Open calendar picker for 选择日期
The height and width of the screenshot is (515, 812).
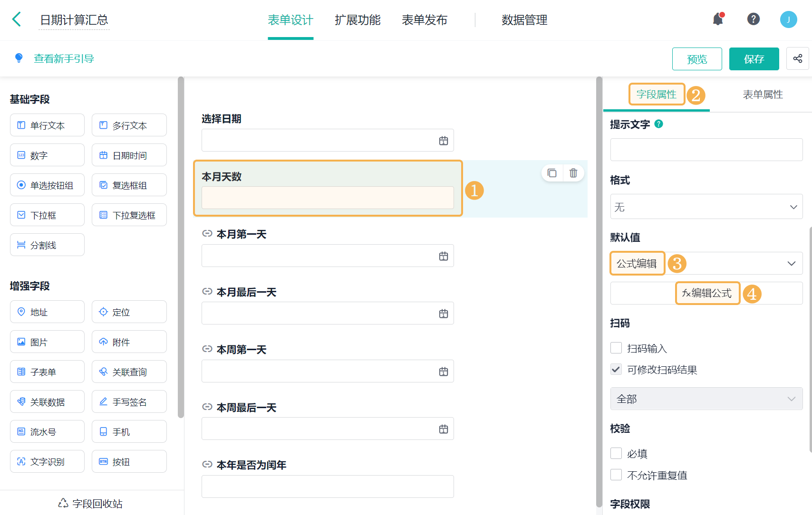point(444,141)
